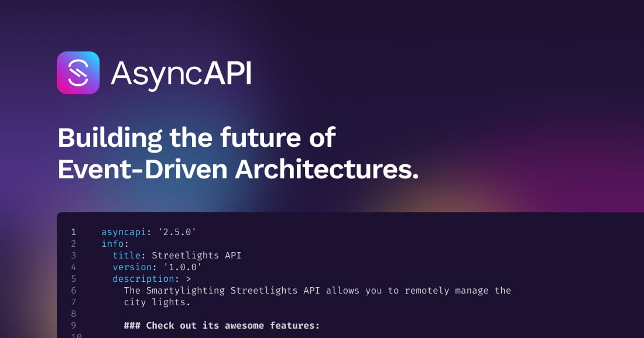The image size is (644, 338).
Task: Expand the info section in the YAML
Action: (114, 244)
